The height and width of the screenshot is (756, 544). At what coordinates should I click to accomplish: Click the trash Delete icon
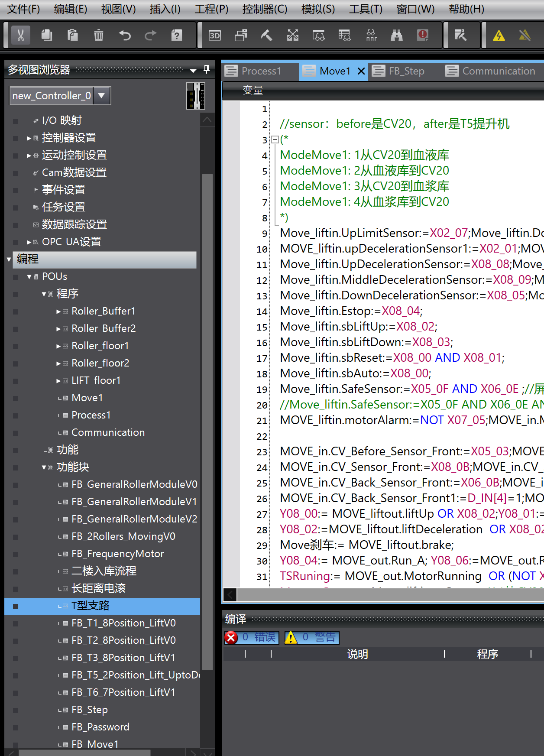pos(99,36)
